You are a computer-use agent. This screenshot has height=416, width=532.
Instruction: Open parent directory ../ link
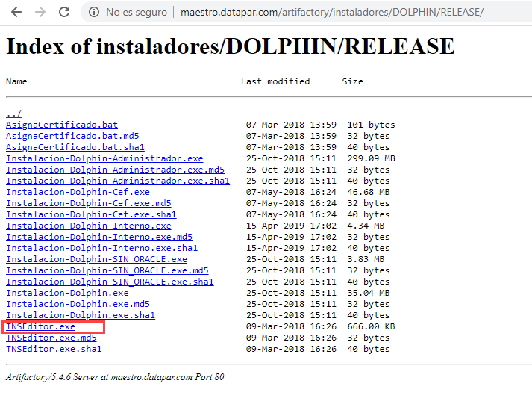pos(14,114)
